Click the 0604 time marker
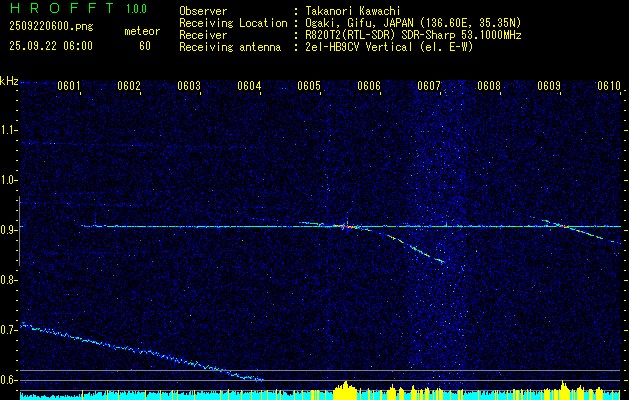 click(249, 85)
